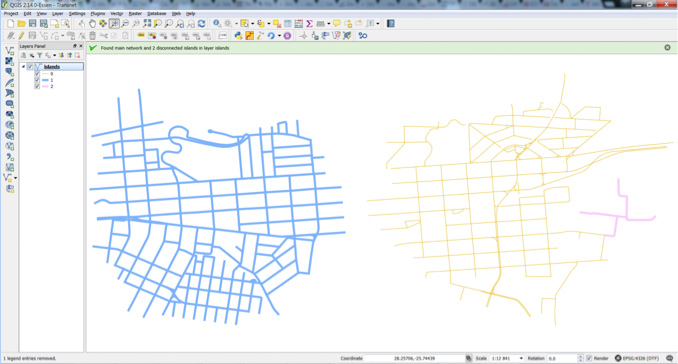Screen dimensions: 678x364
Task: Close the Layers Panel with its x button
Action: pyautogui.click(x=80, y=46)
